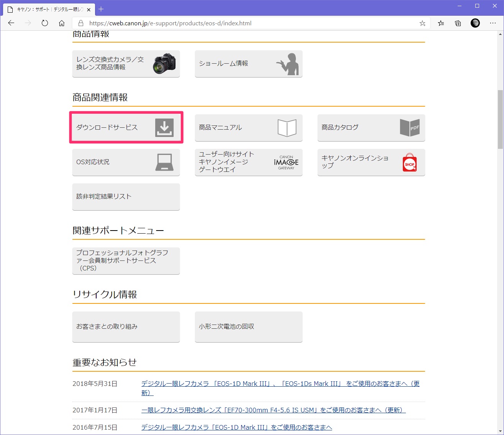Open the Collections button

coord(458,23)
